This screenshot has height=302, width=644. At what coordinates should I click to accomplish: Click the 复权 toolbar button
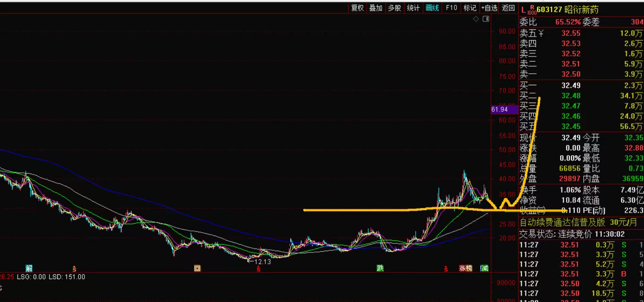[x=358, y=8]
